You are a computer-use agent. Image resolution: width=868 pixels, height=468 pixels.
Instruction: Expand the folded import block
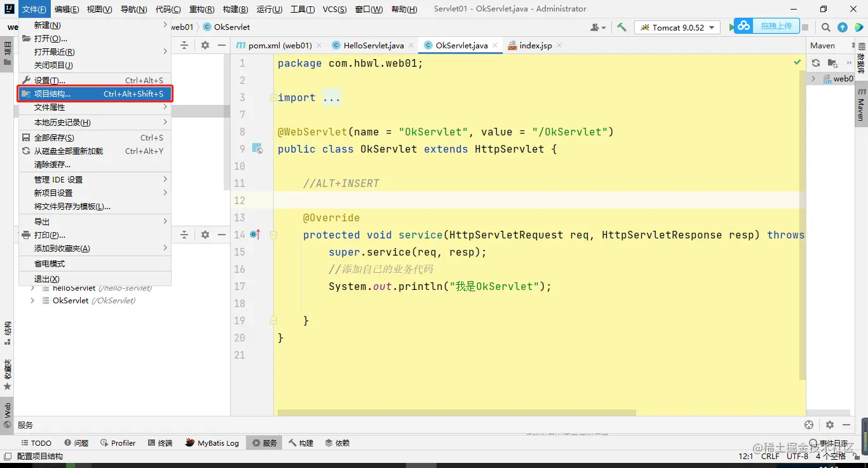[x=273, y=98]
